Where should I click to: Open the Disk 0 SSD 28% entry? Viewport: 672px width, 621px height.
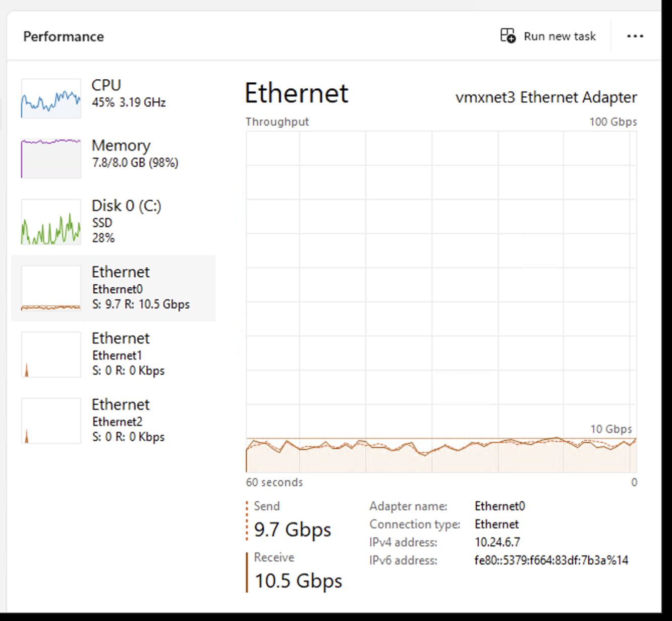coord(114,222)
